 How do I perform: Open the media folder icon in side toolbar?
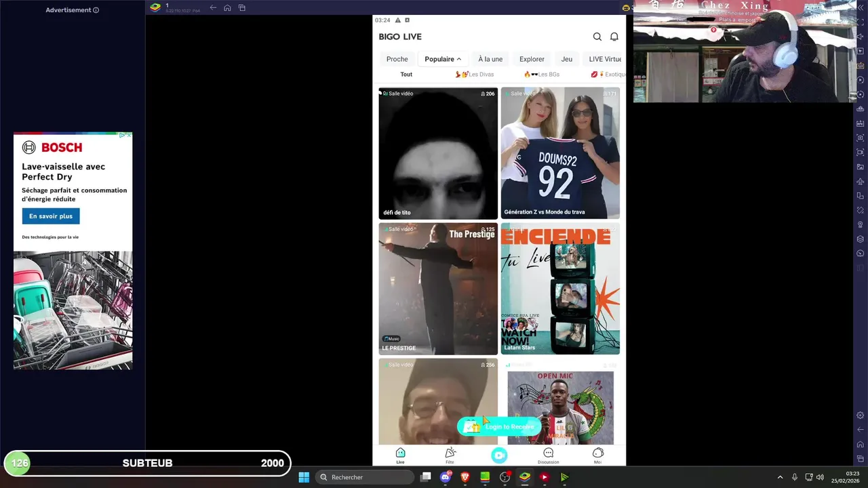(860, 167)
